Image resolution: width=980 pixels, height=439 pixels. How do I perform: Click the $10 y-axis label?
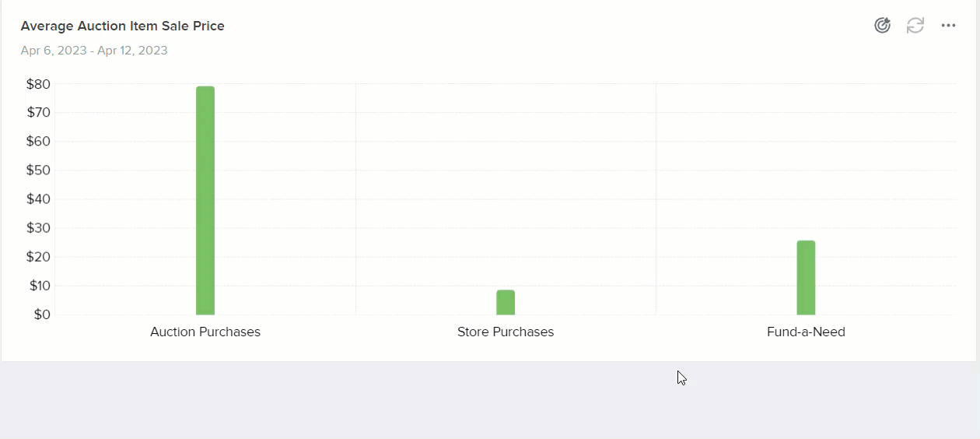pyautogui.click(x=40, y=286)
